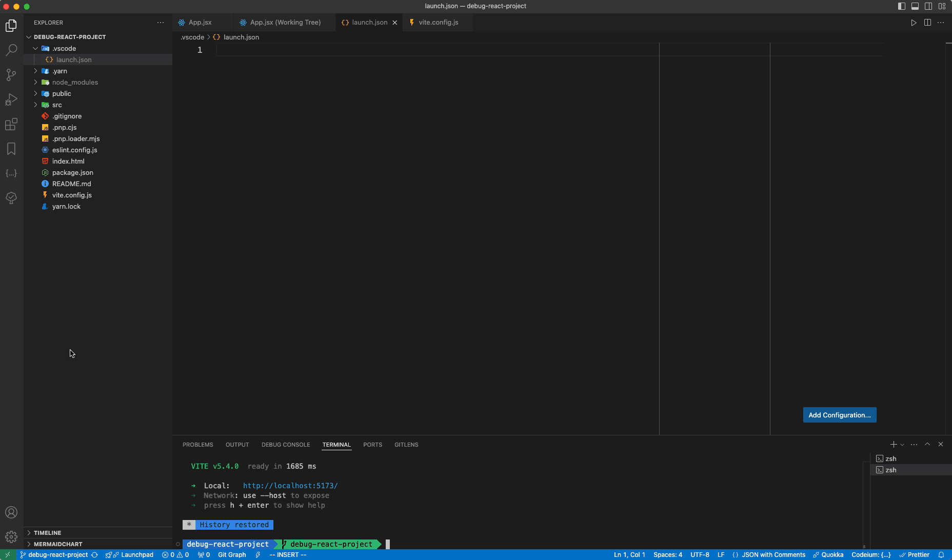The width and height of the screenshot is (952, 560).
Task: Toggle the primary sidebar visibility
Action: point(901,6)
